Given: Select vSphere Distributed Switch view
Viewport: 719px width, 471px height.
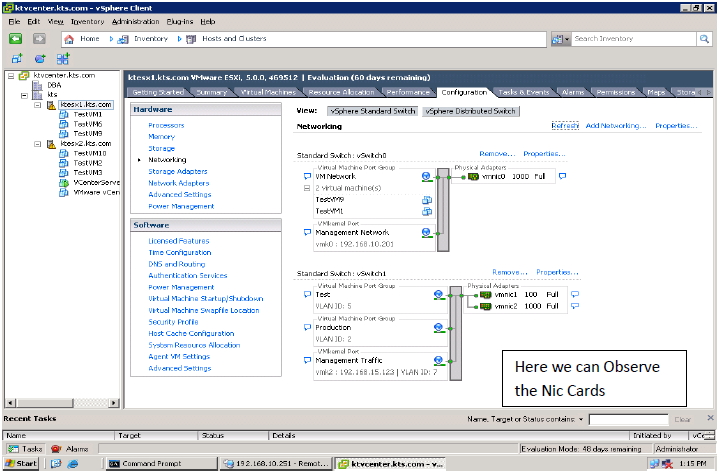Looking at the screenshot, I should tap(470, 111).
